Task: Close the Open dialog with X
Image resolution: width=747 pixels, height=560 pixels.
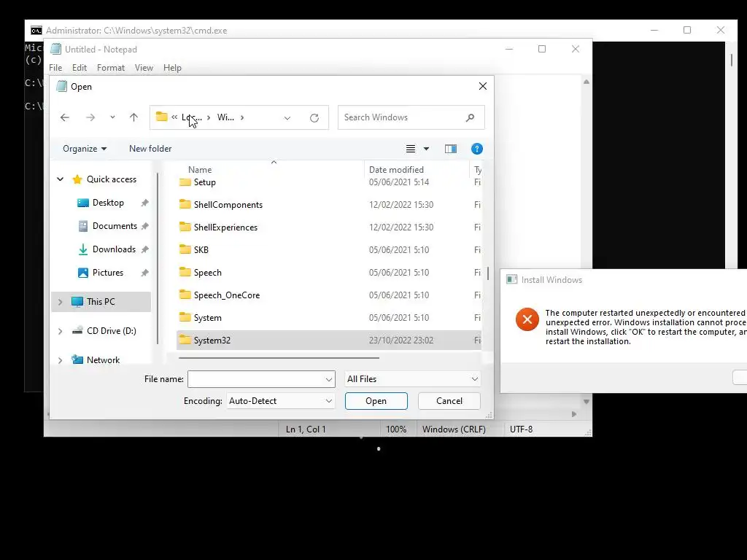Action: click(483, 86)
